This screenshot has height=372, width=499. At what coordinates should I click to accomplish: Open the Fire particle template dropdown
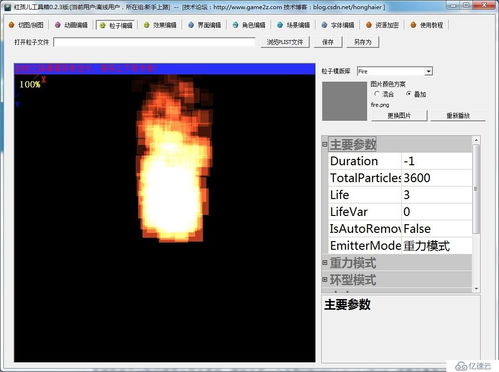(x=429, y=71)
